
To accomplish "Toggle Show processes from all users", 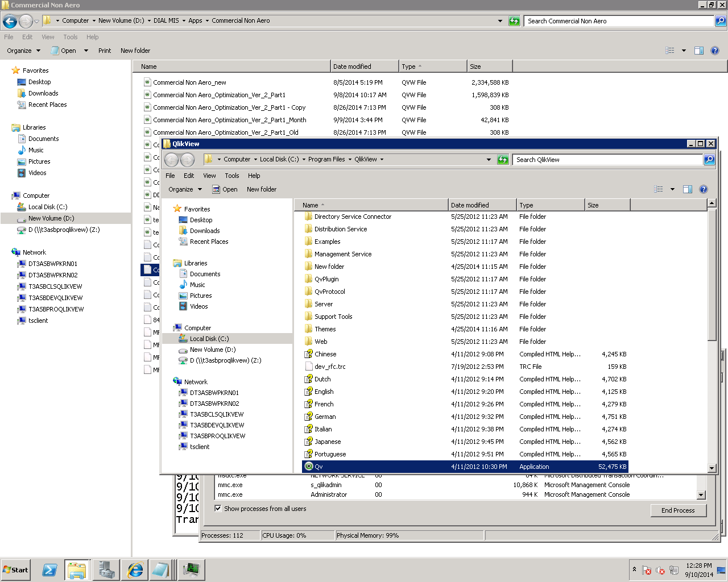I will 218,509.
